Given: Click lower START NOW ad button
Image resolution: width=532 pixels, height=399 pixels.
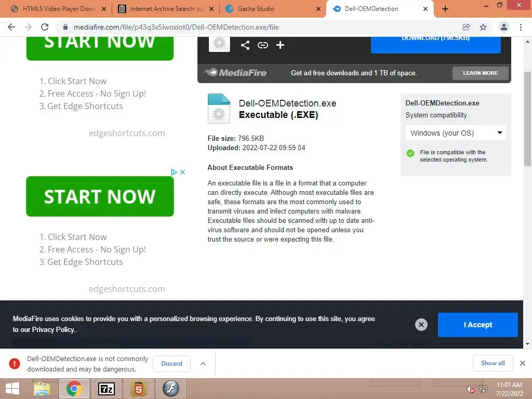Looking at the screenshot, I should [x=100, y=196].
